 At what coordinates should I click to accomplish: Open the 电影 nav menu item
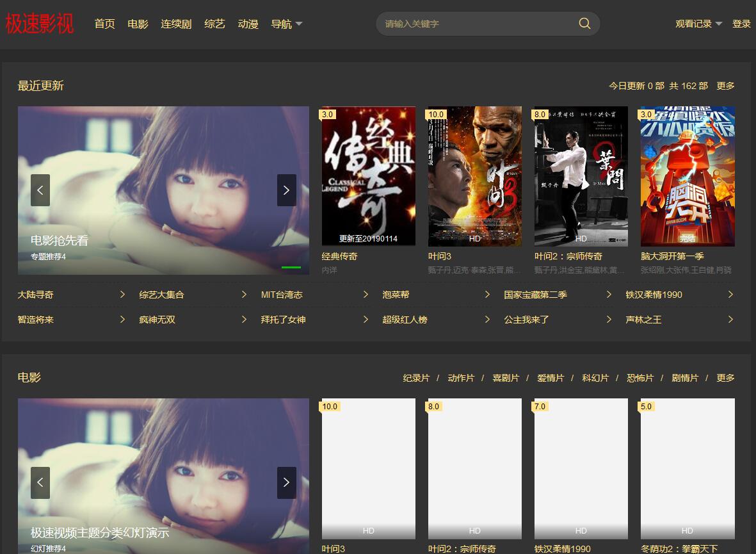coord(138,24)
